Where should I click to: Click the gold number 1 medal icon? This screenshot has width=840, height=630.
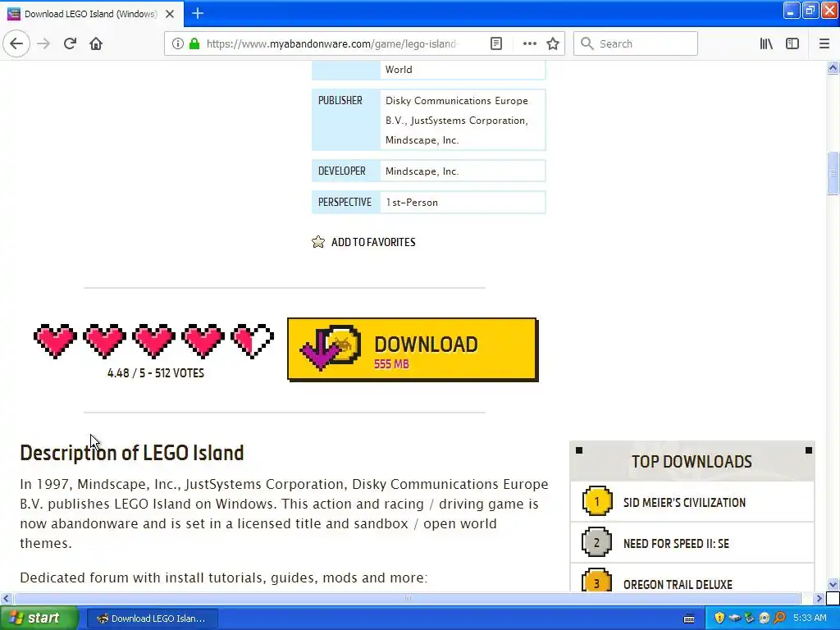pos(597,501)
